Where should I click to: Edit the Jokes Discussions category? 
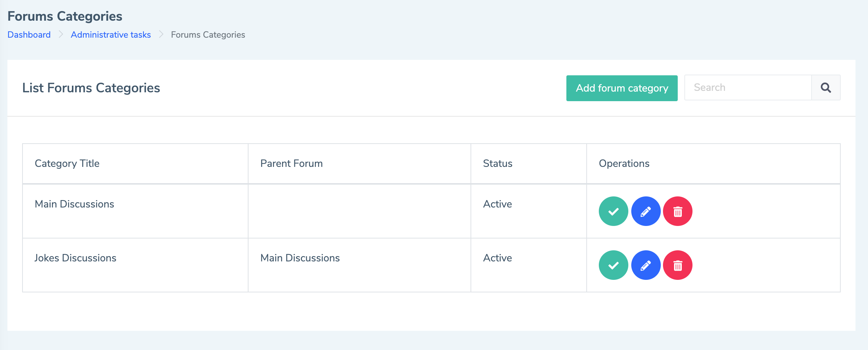click(646, 265)
